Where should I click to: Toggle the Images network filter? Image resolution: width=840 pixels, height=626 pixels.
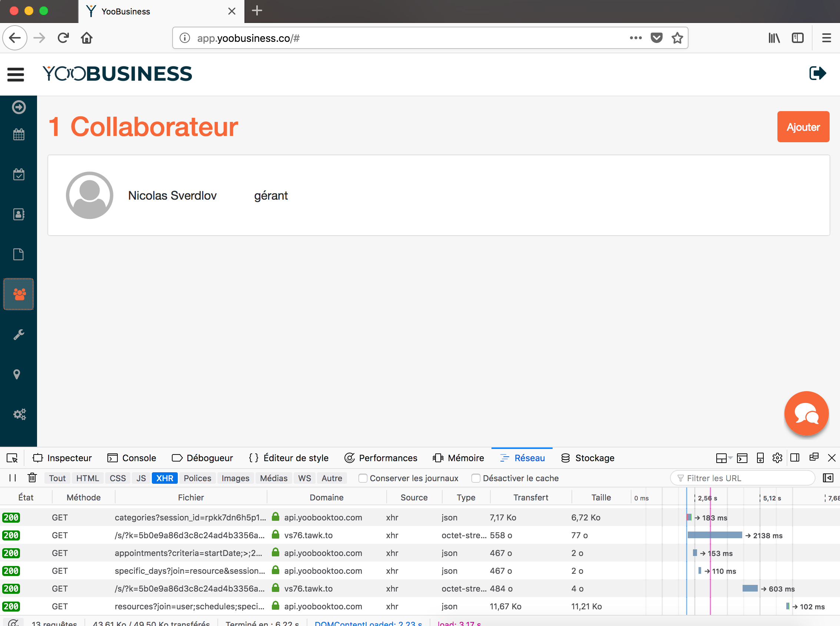point(235,478)
